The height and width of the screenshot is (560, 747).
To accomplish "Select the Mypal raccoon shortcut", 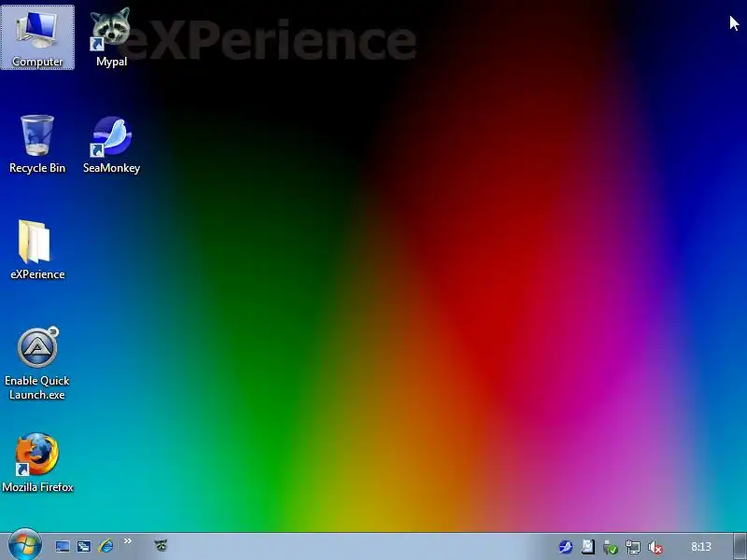I will (111, 37).
